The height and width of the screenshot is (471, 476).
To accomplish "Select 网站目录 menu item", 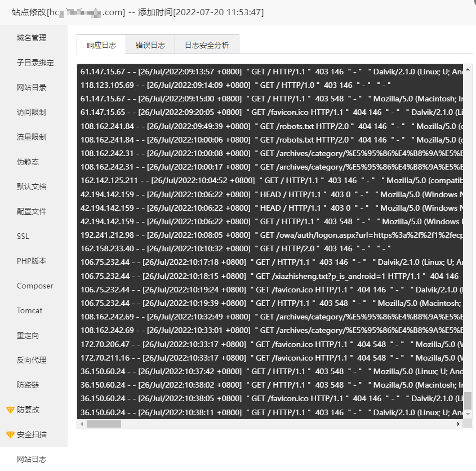I will coord(32,87).
